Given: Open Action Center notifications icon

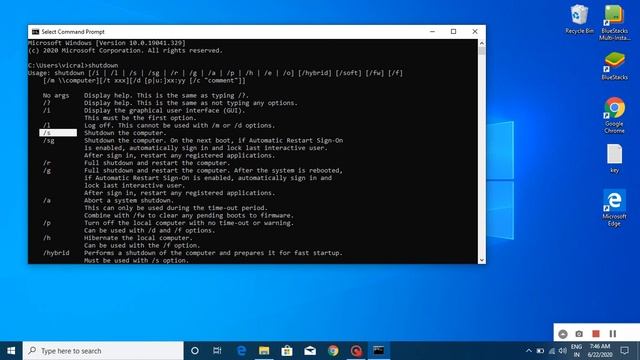Looking at the screenshot, I should [x=624, y=351].
